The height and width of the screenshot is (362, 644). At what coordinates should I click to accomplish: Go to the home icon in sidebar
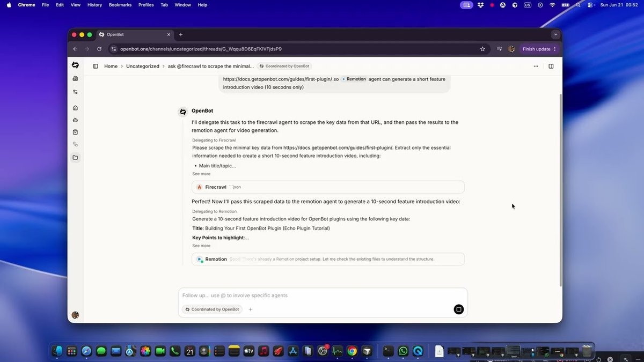(x=75, y=108)
